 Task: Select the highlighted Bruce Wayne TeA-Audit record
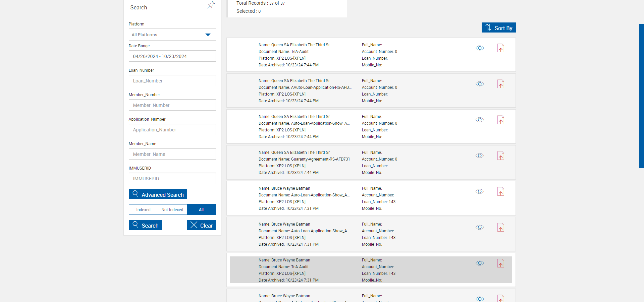(371, 270)
